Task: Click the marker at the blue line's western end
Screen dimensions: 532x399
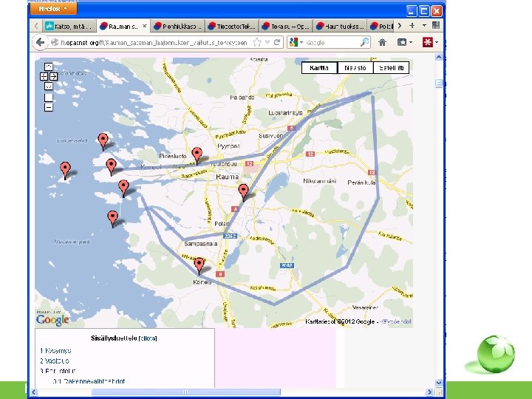Action: pyautogui.click(x=112, y=166)
